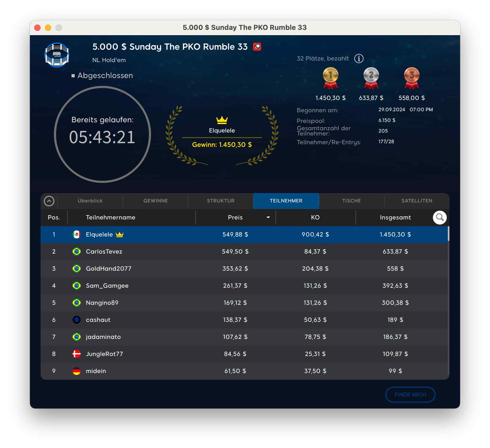The height and width of the screenshot is (448, 490).
Task: Open the SATELLITEN tab
Action: (417, 201)
